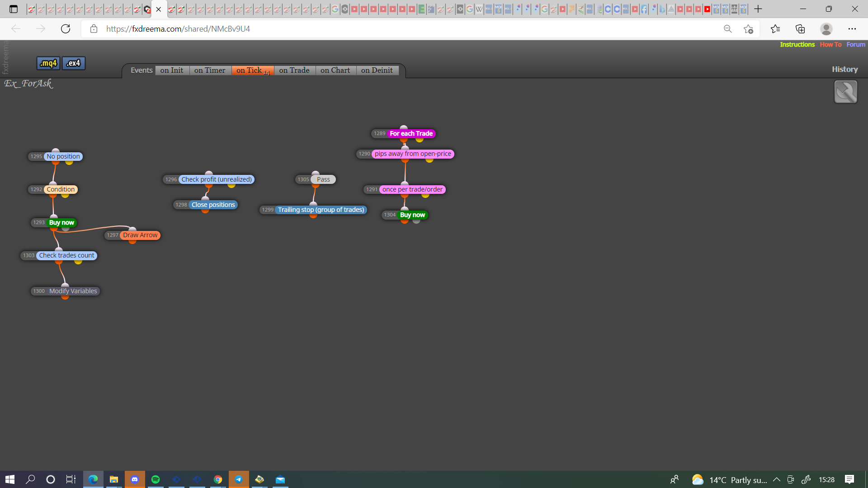Viewport: 868px width, 488px height.
Task: Click the orange output dot of Modify Variables
Action: click(x=65, y=297)
